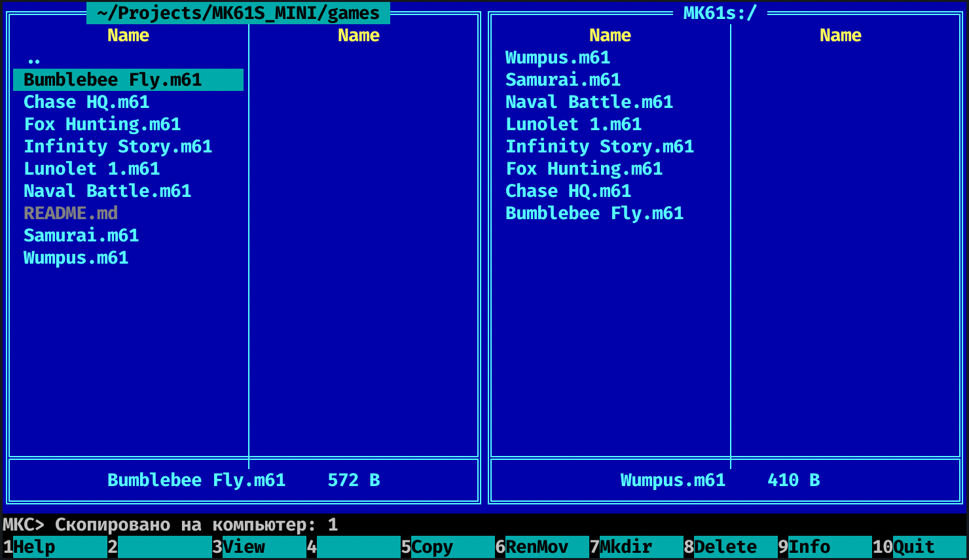Choose Naval Battle.m61 in the MK61s:/ device list
The width and height of the screenshot is (969, 560).
pos(610,102)
